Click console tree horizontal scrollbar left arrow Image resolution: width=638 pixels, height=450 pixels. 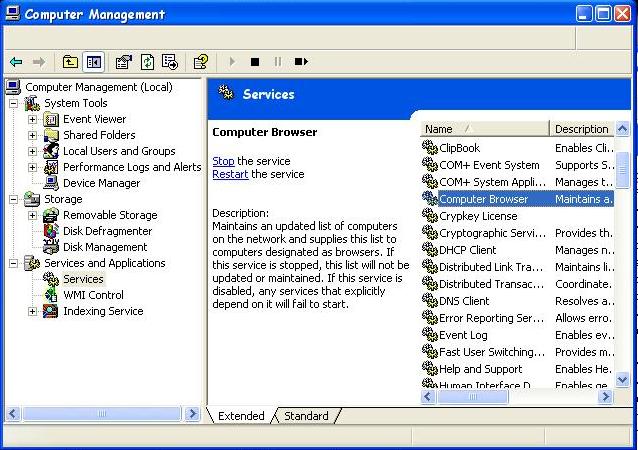click(x=13, y=414)
